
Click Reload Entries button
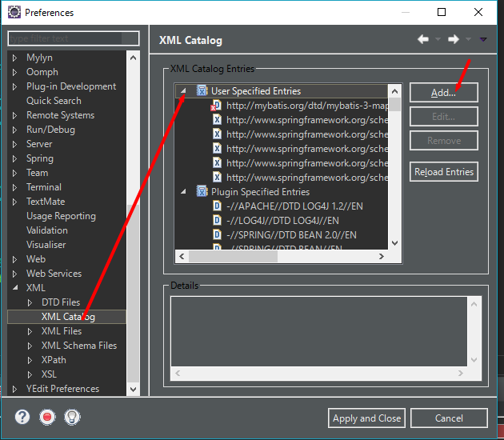click(x=443, y=172)
